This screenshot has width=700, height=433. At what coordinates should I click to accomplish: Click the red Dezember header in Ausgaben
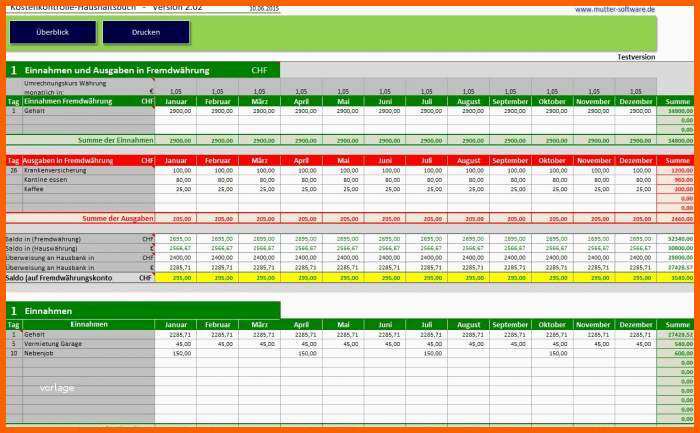[636, 160]
